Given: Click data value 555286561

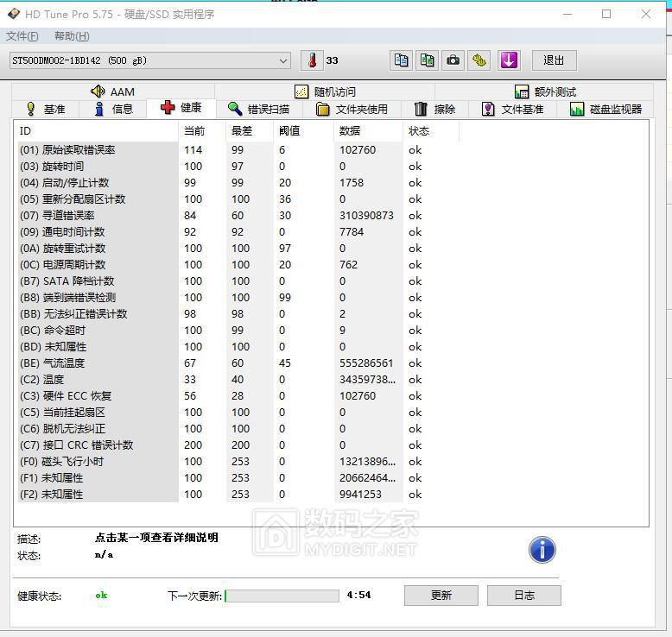Looking at the screenshot, I should [x=366, y=363].
